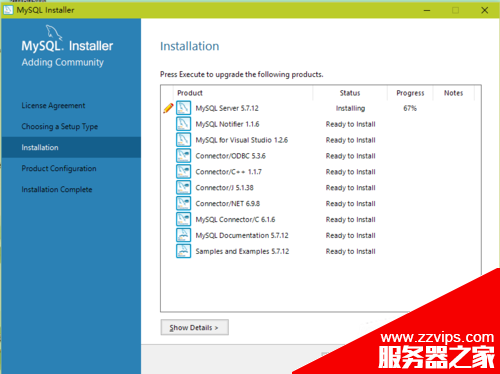The width and height of the screenshot is (500, 374).
Task: Click the MySQL dolphin logo in sidebar
Action: point(54,32)
